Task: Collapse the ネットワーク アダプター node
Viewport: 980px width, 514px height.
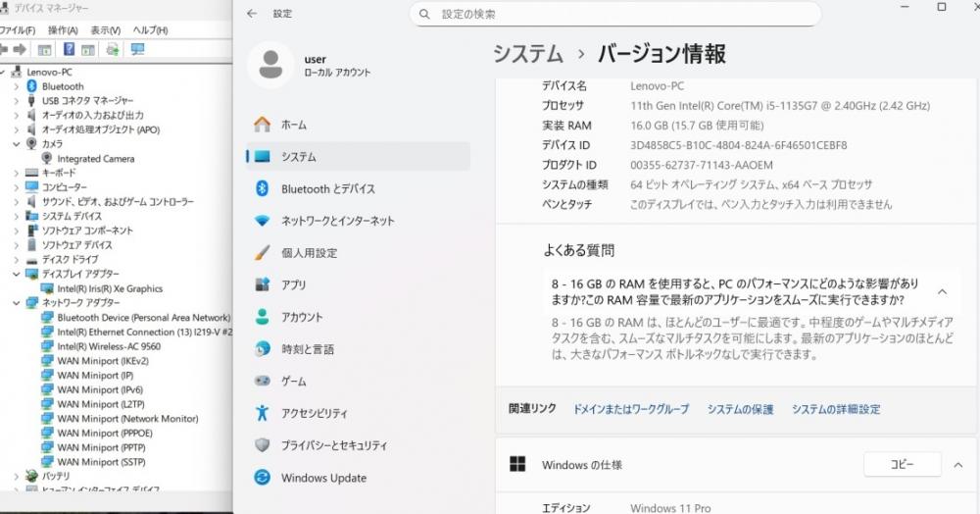Action: click(17, 303)
